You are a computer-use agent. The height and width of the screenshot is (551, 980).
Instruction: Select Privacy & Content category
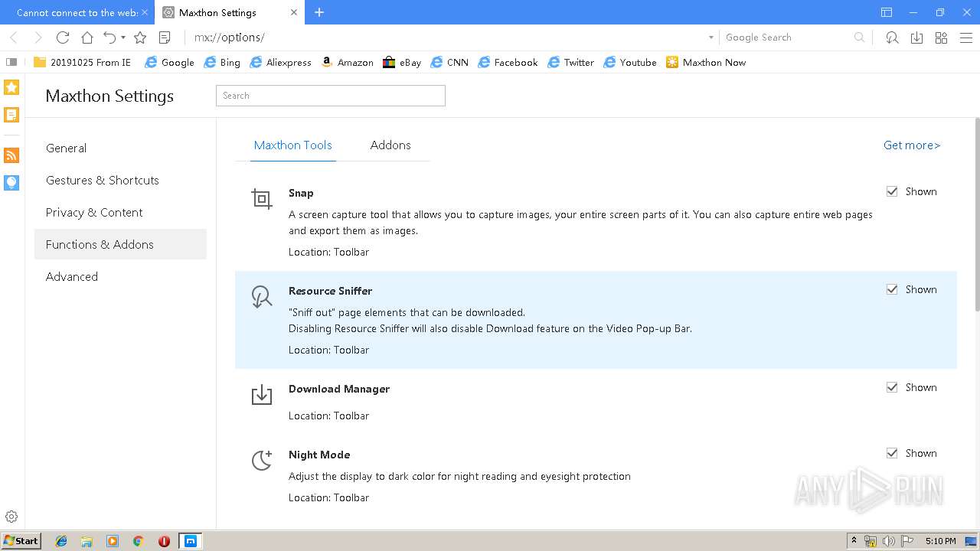[120, 212]
